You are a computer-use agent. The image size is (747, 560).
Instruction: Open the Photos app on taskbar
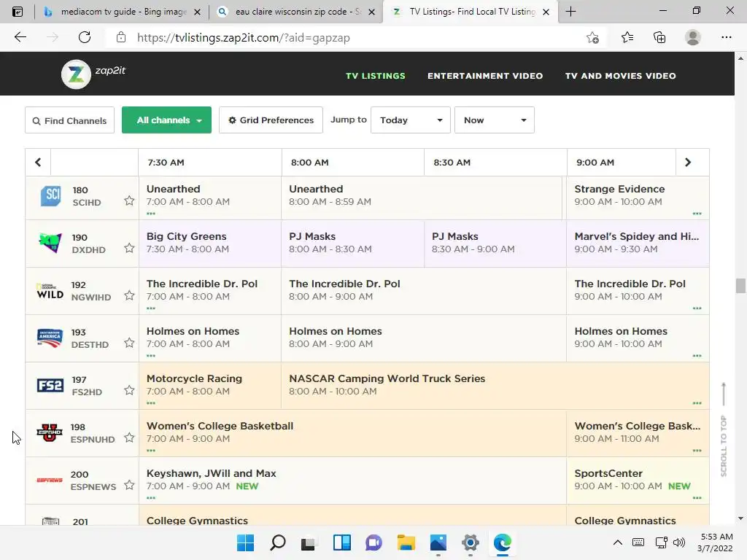tap(438, 542)
